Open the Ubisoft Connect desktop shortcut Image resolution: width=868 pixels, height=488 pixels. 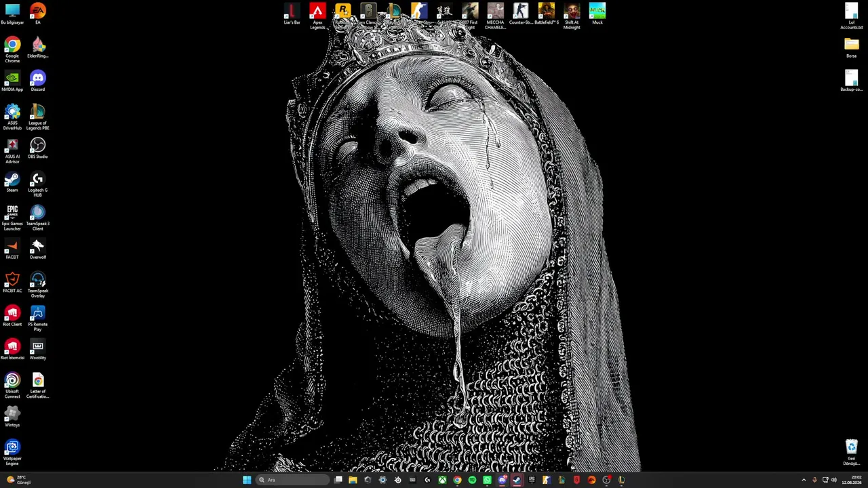point(12,385)
